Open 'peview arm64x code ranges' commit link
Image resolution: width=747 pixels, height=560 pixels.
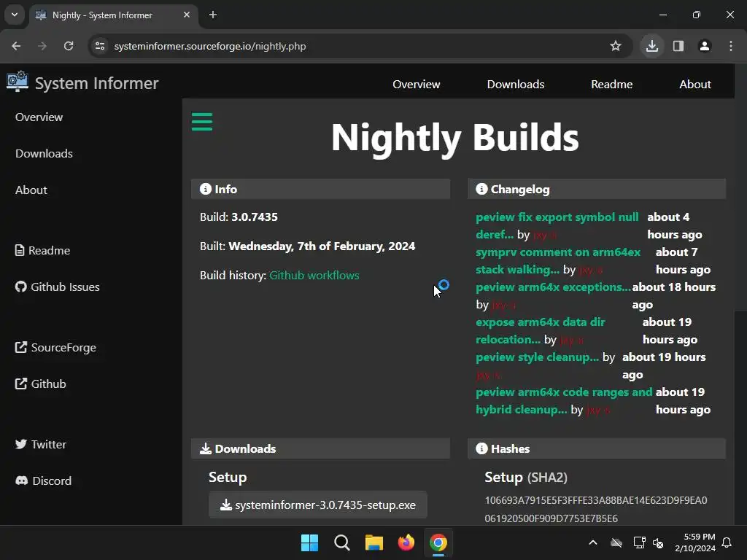(x=564, y=400)
